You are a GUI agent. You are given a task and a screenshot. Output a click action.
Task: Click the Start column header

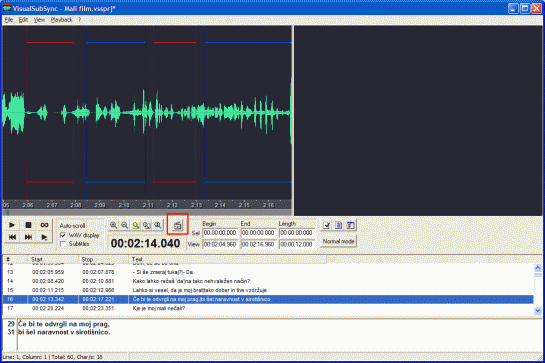tap(53, 259)
